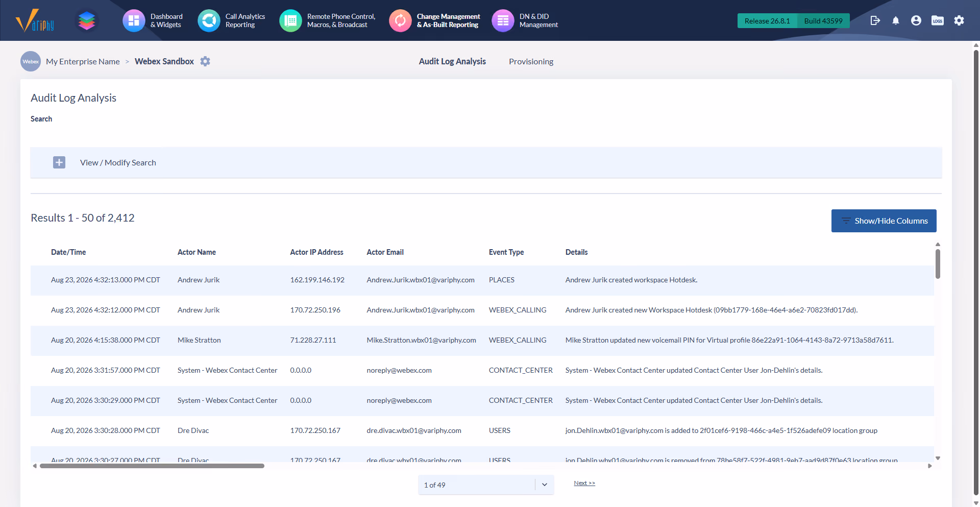Click Show/Hide Columns button
The width and height of the screenshot is (980, 507).
point(884,221)
